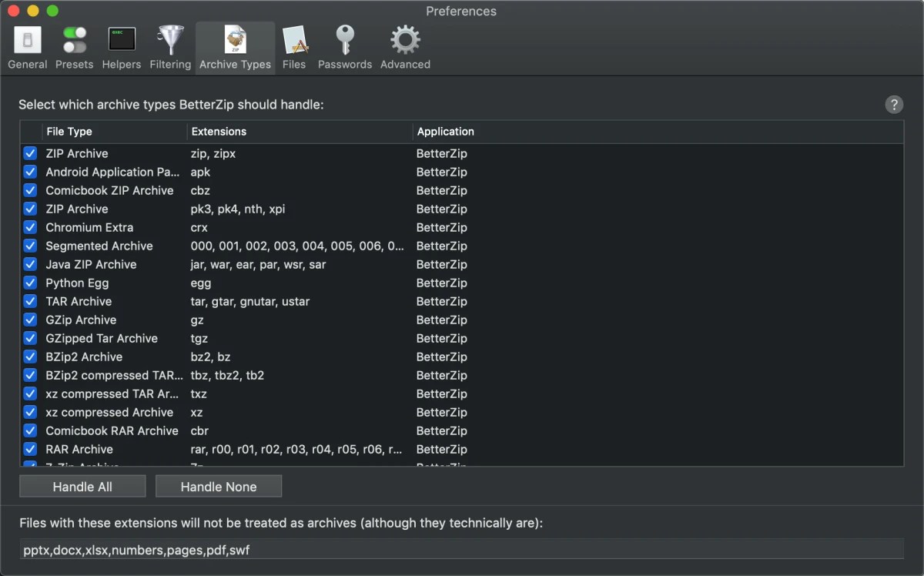Click the Handle None button

(x=219, y=487)
